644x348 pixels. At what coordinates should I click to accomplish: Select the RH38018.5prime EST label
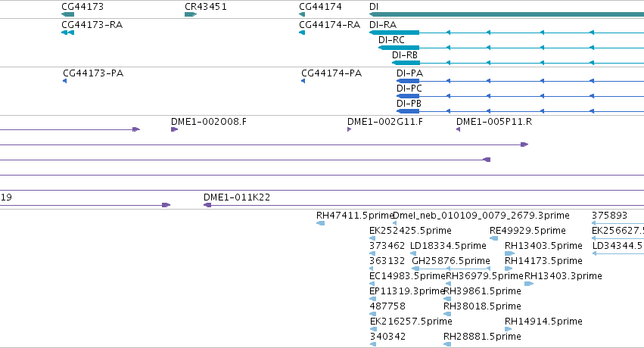click(482, 306)
